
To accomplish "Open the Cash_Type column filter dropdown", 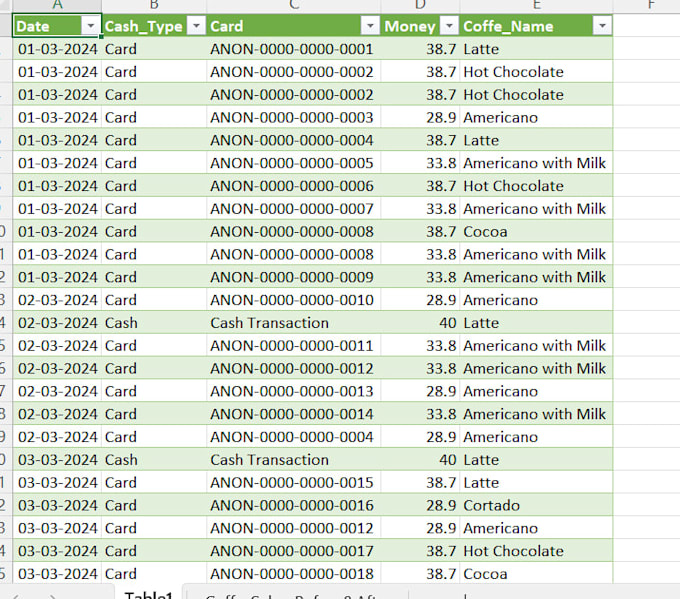I will 196,26.
